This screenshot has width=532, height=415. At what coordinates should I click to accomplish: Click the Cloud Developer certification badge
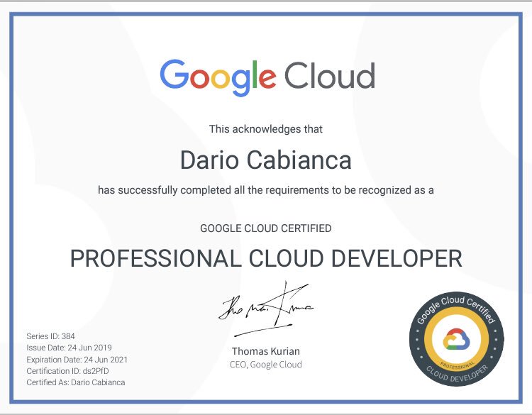[457, 339]
